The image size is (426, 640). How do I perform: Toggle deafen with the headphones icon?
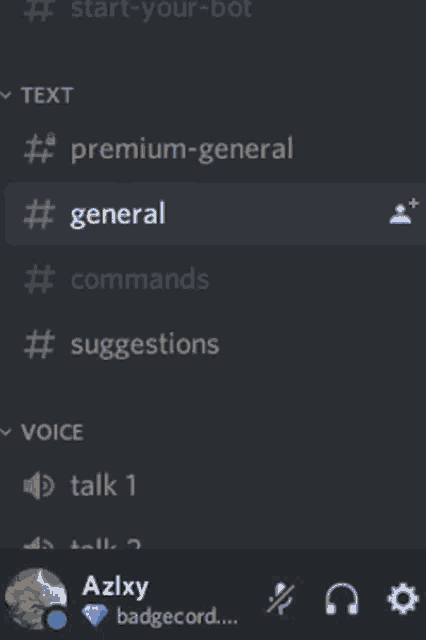tap(342, 598)
